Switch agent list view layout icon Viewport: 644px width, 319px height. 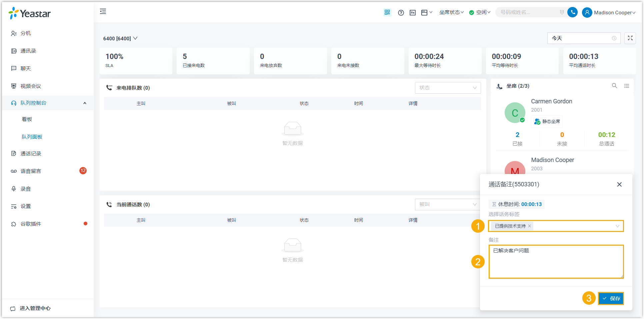point(627,86)
